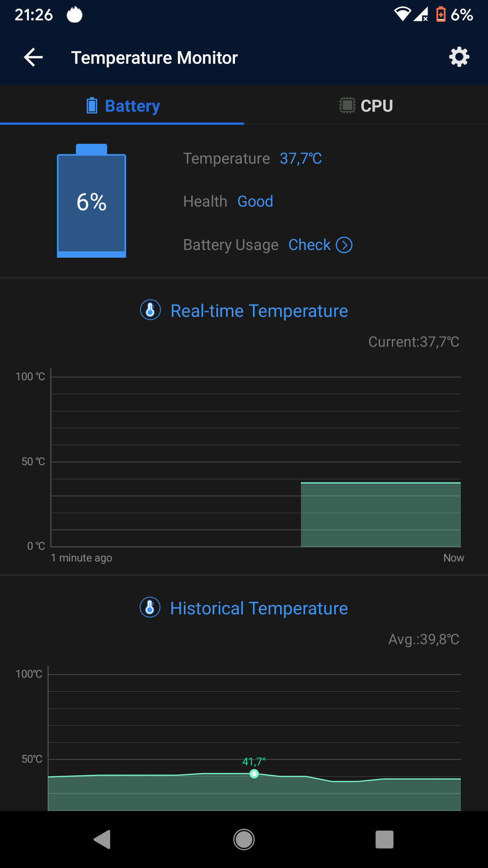488x868 pixels.
Task: Open the Battery Usage Check link
Action: pos(310,245)
